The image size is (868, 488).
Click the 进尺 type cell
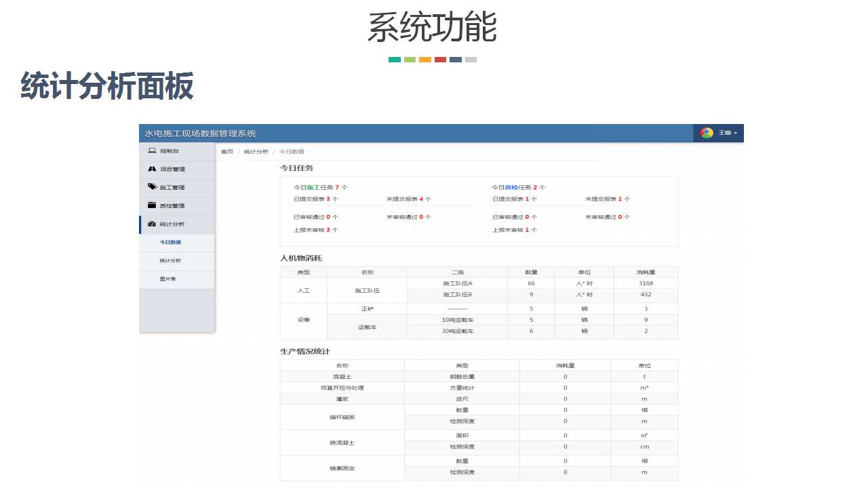point(462,399)
